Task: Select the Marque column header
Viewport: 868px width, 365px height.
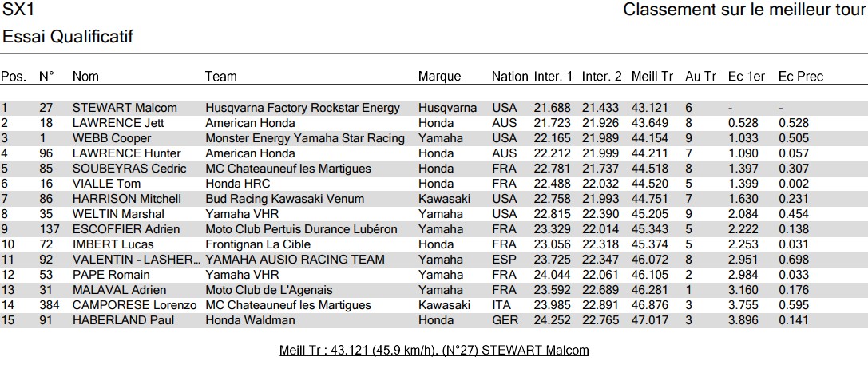Action: tap(439, 77)
